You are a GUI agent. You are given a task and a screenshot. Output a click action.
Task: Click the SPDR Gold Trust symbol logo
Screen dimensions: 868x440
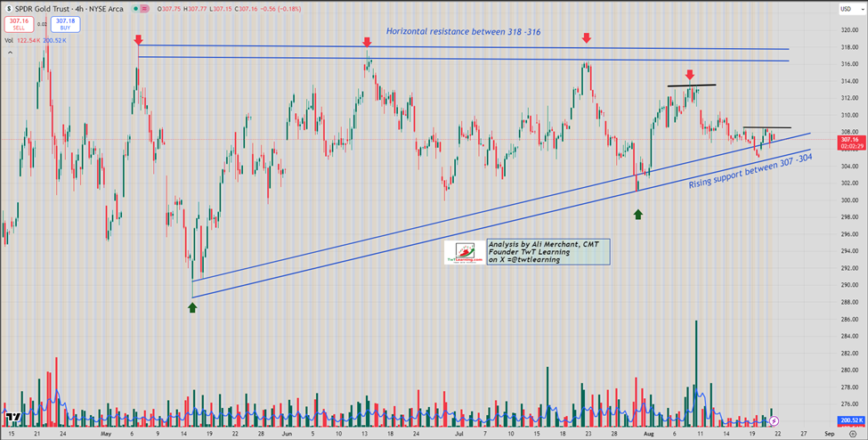point(8,7)
